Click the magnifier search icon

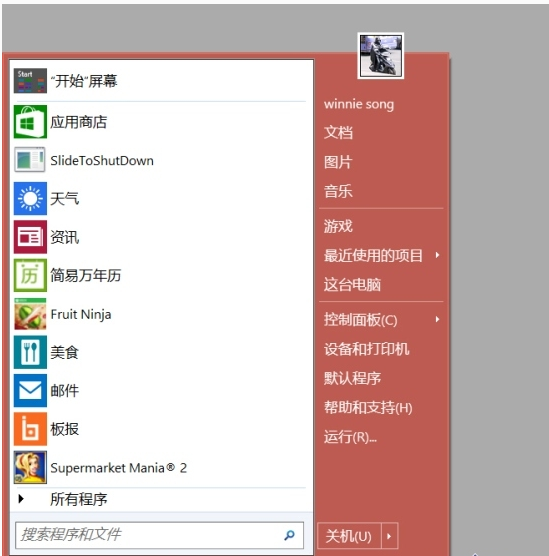[289, 535]
